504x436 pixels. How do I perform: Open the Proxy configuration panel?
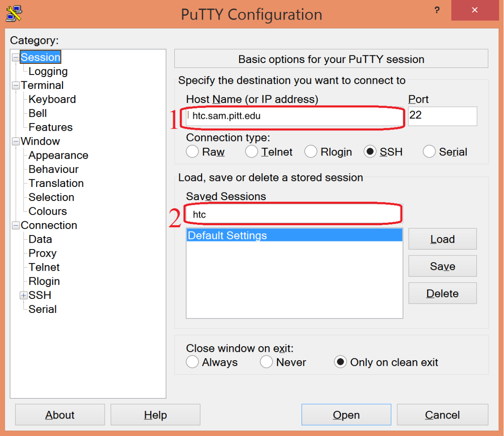click(43, 253)
